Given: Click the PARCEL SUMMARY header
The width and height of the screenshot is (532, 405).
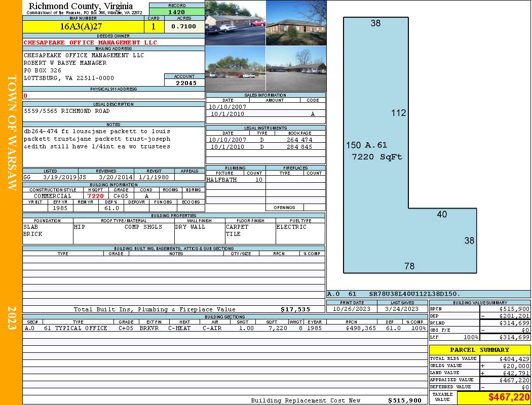Looking at the screenshot, I should (480, 350).
